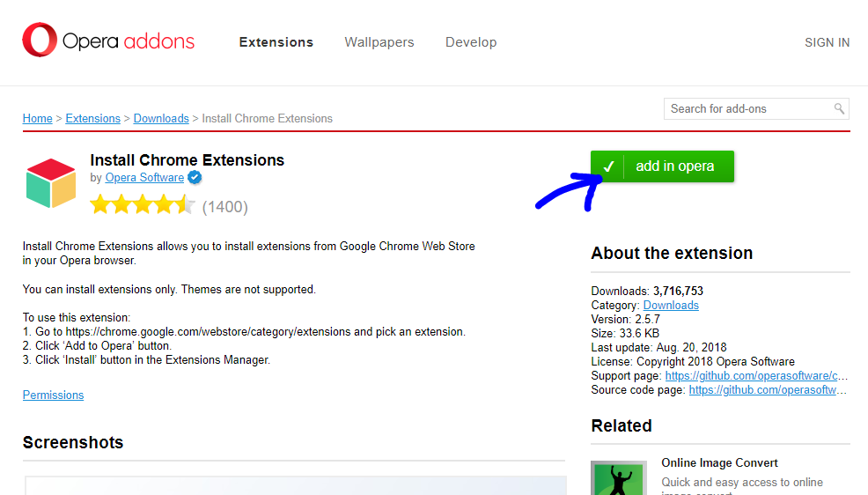Click the search magnifier icon

(839, 108)
